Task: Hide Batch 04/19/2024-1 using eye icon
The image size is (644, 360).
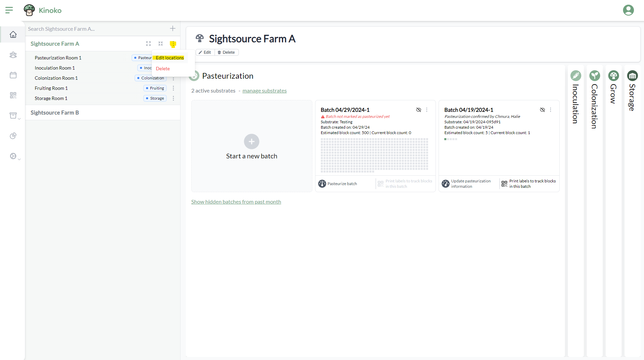Action: [542, 110]
